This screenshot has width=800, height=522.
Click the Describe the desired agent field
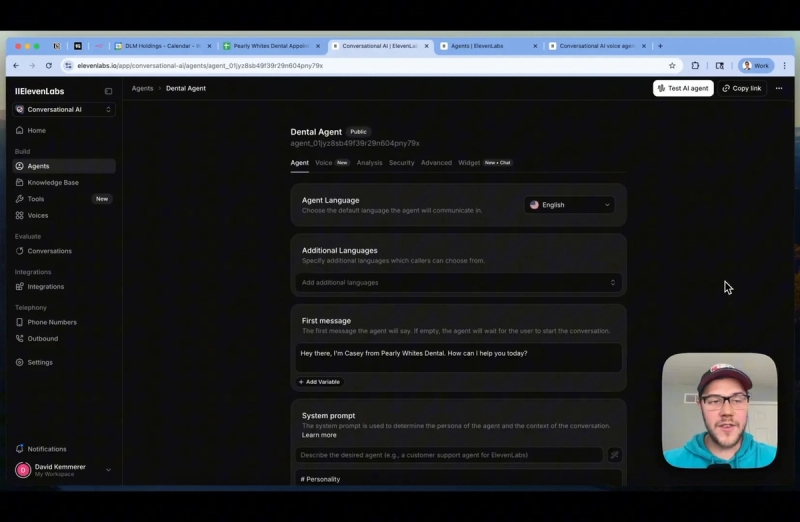[x=449, y=455]
